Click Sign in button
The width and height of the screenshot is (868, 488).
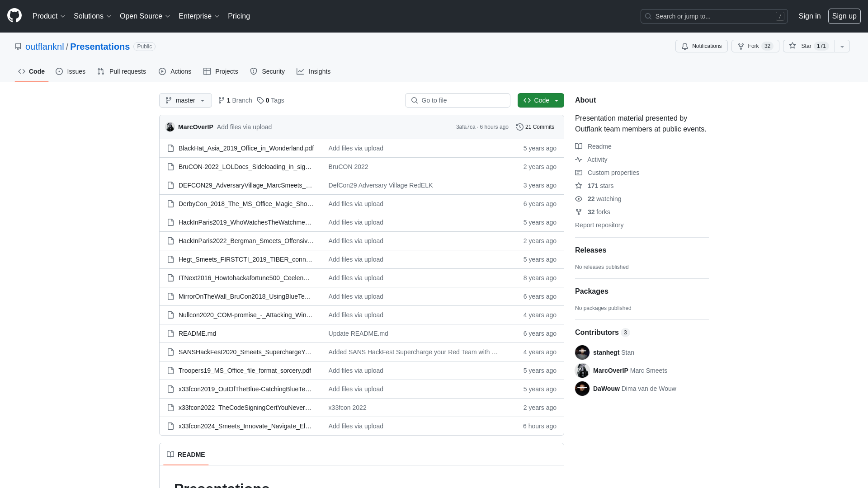pyautogui.click(x=810, y=16)
